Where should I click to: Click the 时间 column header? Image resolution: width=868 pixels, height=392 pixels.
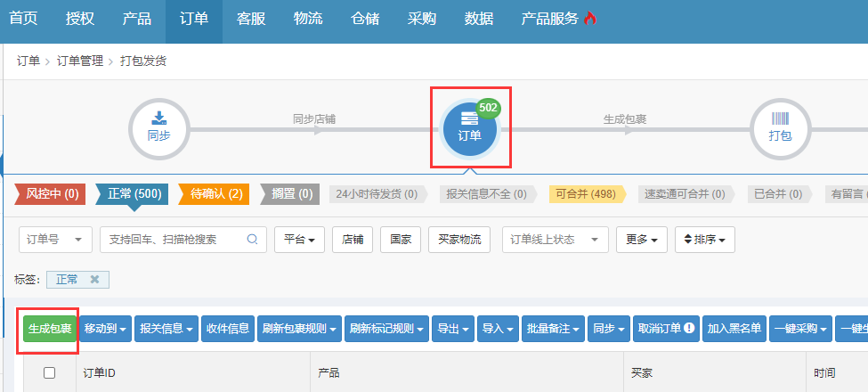pos(824,373)
